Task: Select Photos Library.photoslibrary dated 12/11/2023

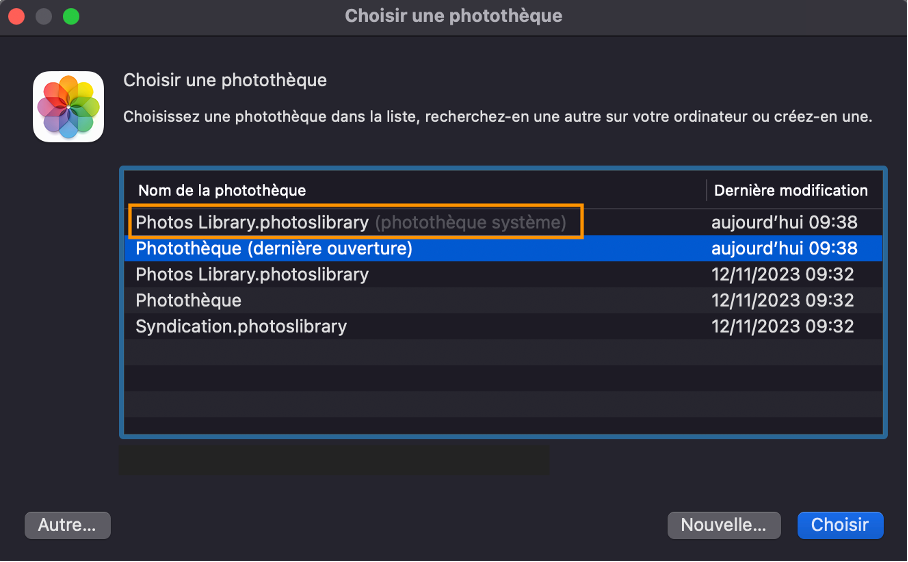Action: pyautogui.click(x=252, y=274)
